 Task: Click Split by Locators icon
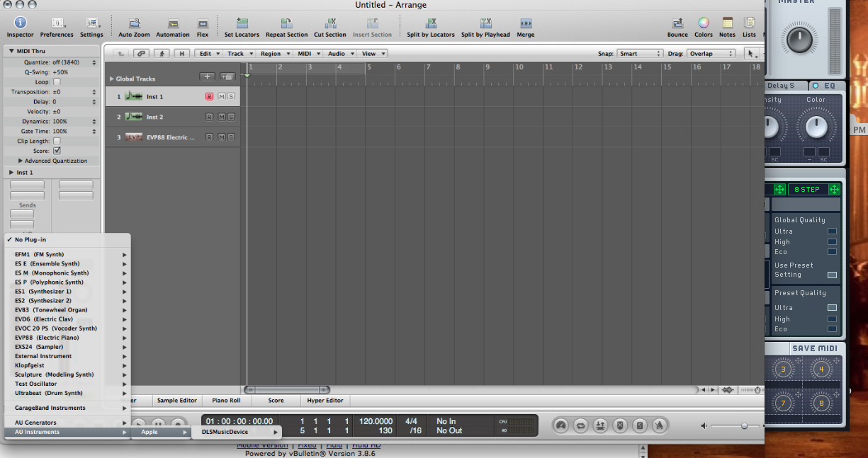click(x=431, y=23)
